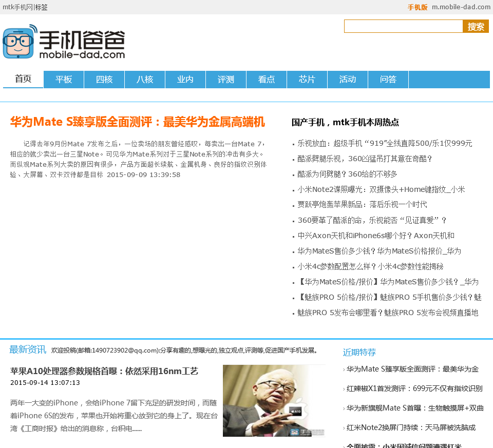Click the article date 2015-09-14 13:07:13
This screenshot has width=493, height=448.
[x=45, y=383]
